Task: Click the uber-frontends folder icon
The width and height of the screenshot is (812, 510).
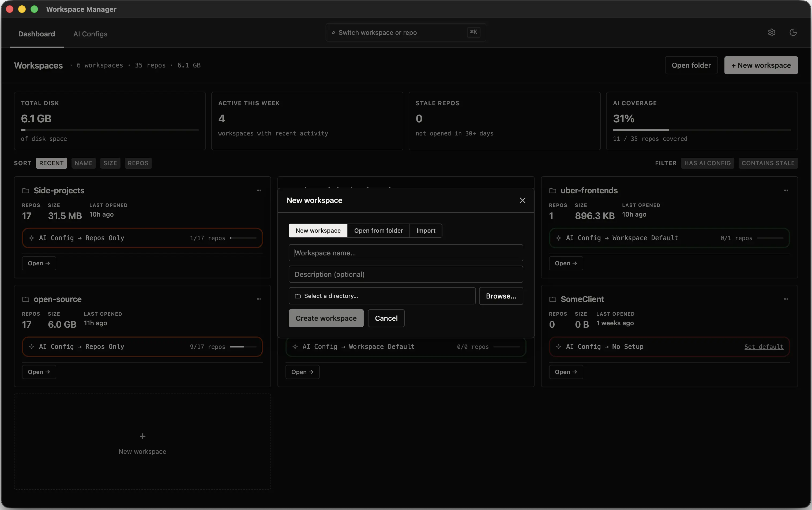Action: (x=553, y=191)
